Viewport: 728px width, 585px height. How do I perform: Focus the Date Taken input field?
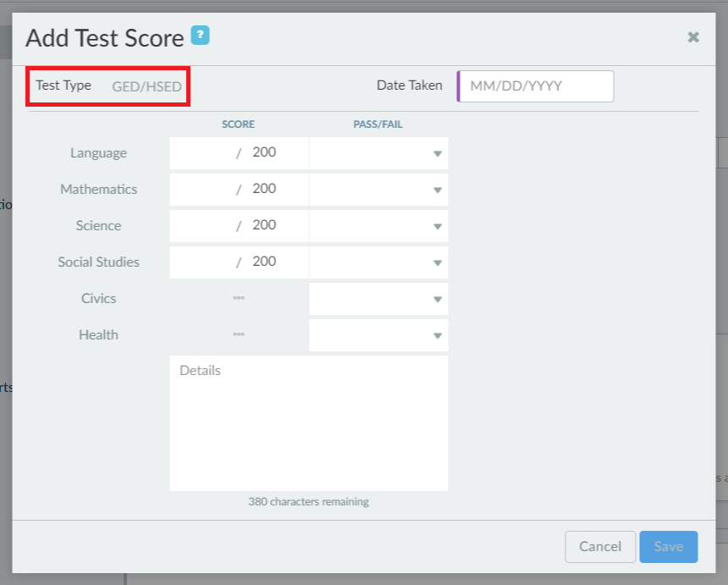coord(536,86)
